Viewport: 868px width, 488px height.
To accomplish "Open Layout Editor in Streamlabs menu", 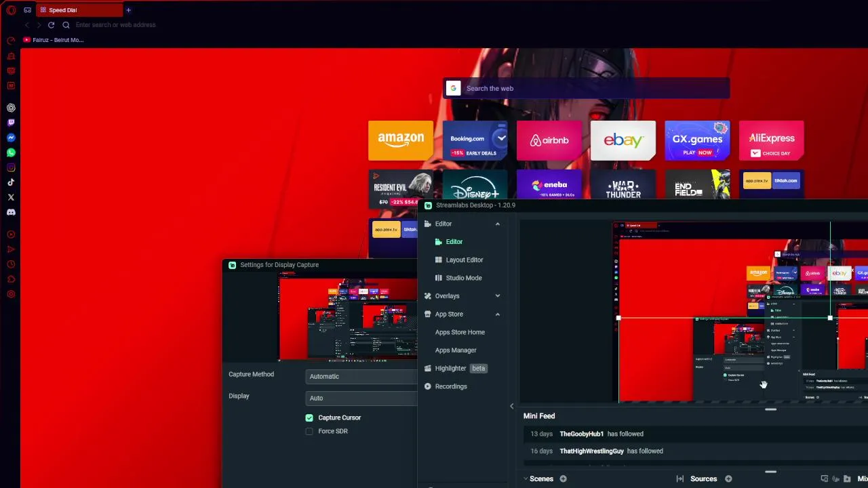I will coord(465,260).
